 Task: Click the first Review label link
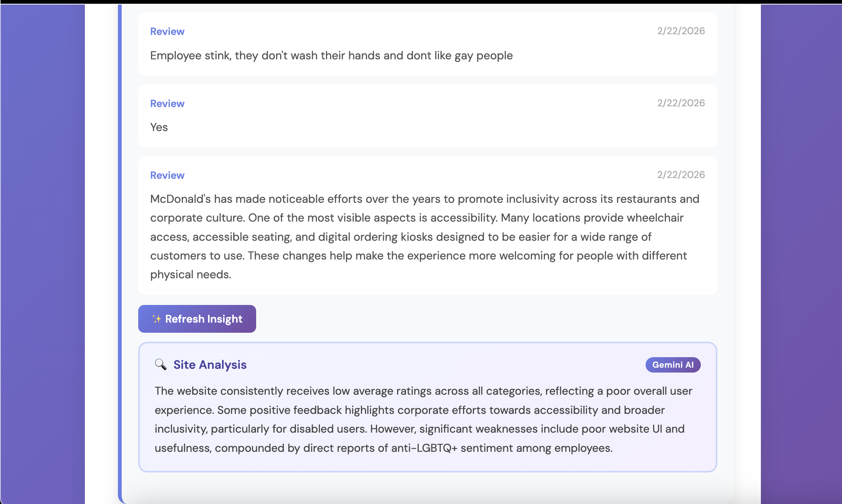click(167, 32)
